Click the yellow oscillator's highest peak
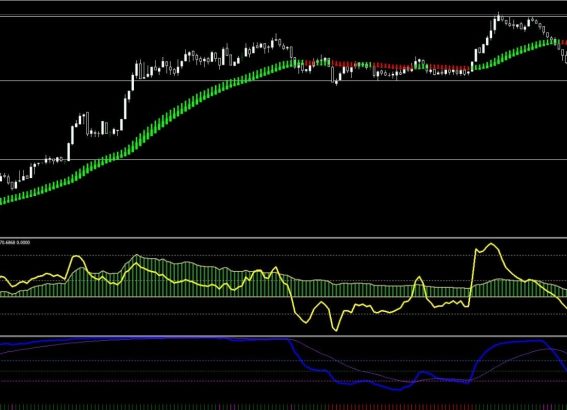This screenshot has height=410, width=567. click(x=491, y=245)
